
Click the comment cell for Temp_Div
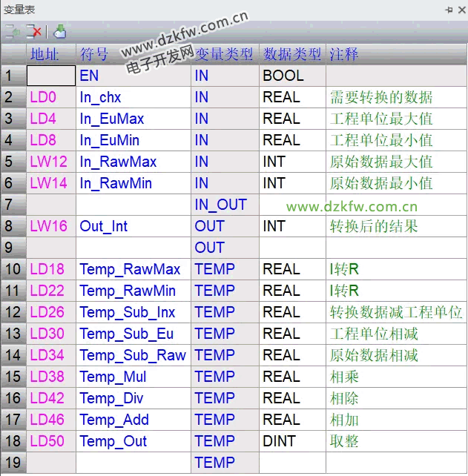click(395, 398)
